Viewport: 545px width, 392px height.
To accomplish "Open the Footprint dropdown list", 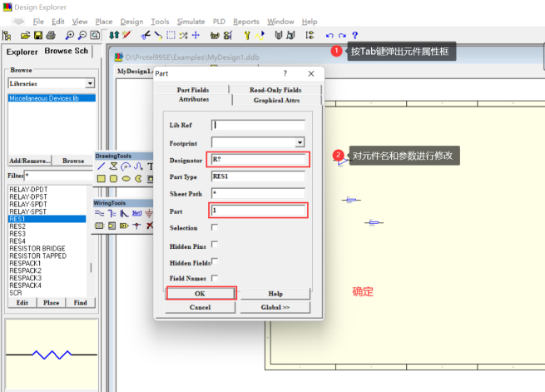I will 300,142.
